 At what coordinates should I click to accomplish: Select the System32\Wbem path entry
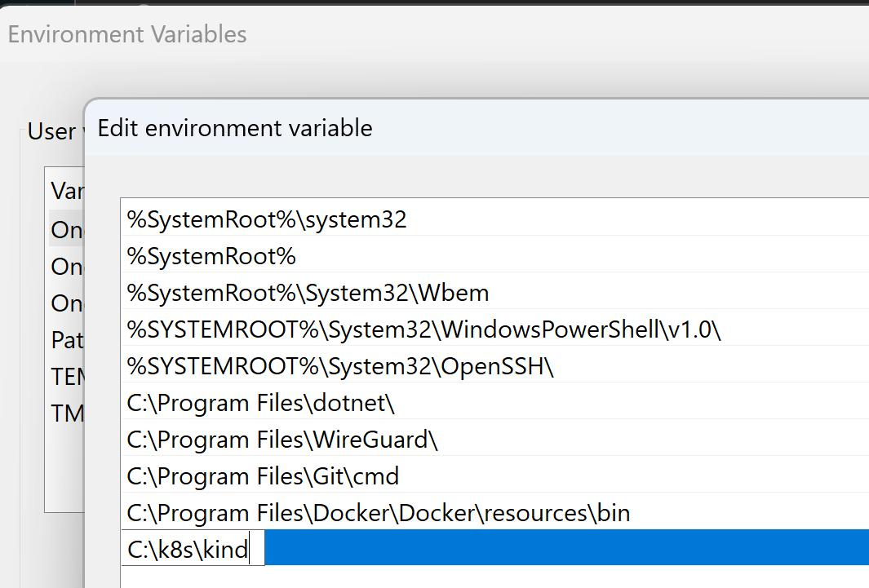308,293
